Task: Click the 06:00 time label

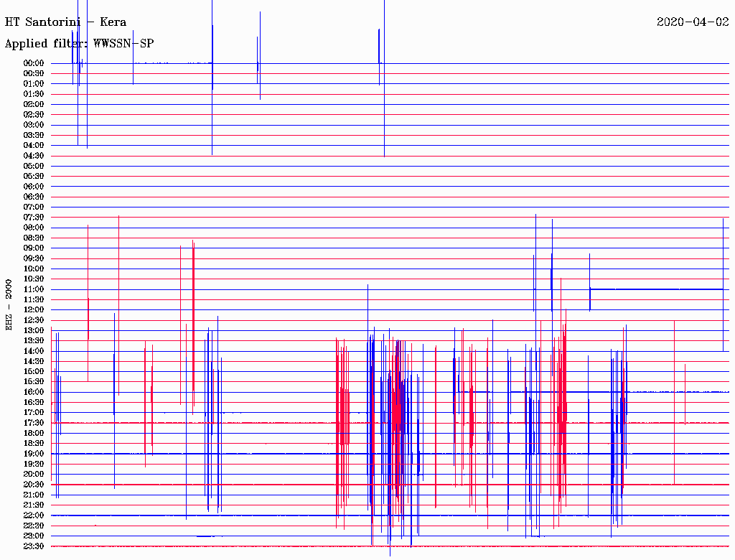Action: [34, 187]
